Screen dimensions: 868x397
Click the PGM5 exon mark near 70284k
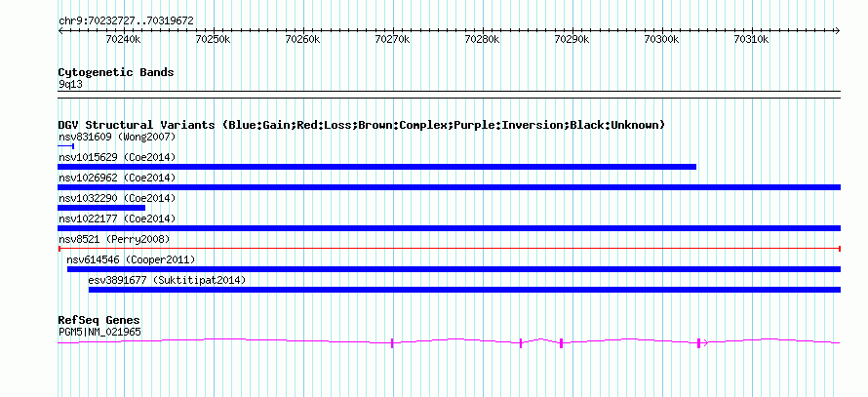point(521,343)
